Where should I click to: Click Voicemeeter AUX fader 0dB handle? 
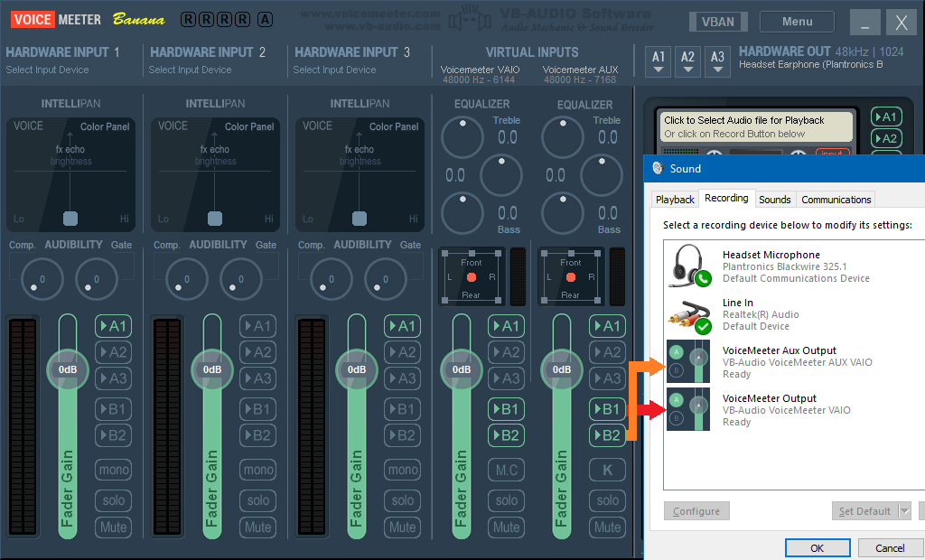pyautogui.click(x=562, y=369)
